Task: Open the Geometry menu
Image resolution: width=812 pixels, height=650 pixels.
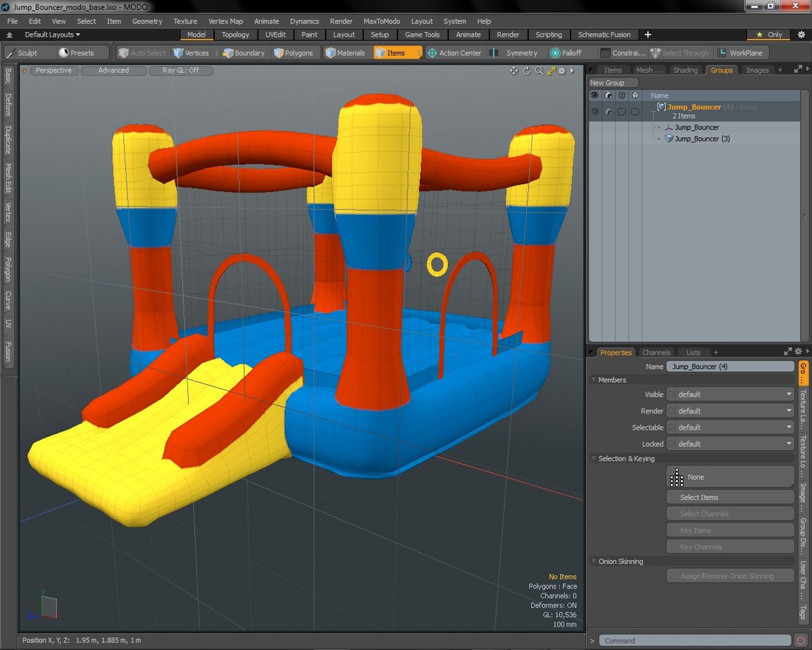Action: coord(147,21)
